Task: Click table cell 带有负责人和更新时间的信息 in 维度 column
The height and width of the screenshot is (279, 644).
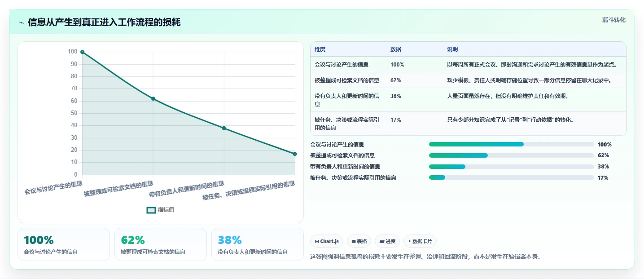Action: pyautogui.click(x=347, y=100)
